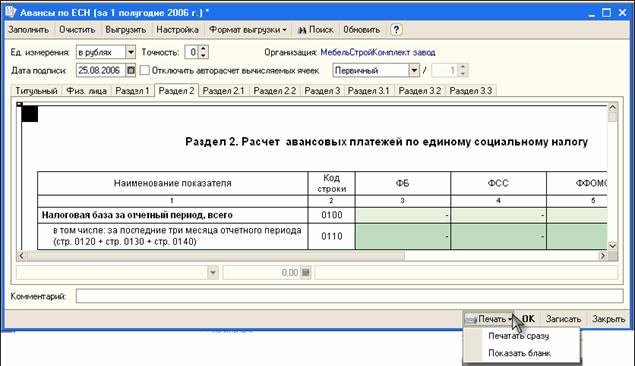Select ФБ cell of row 0100
The height and width of the screenshot is (366, 635).
403,215
